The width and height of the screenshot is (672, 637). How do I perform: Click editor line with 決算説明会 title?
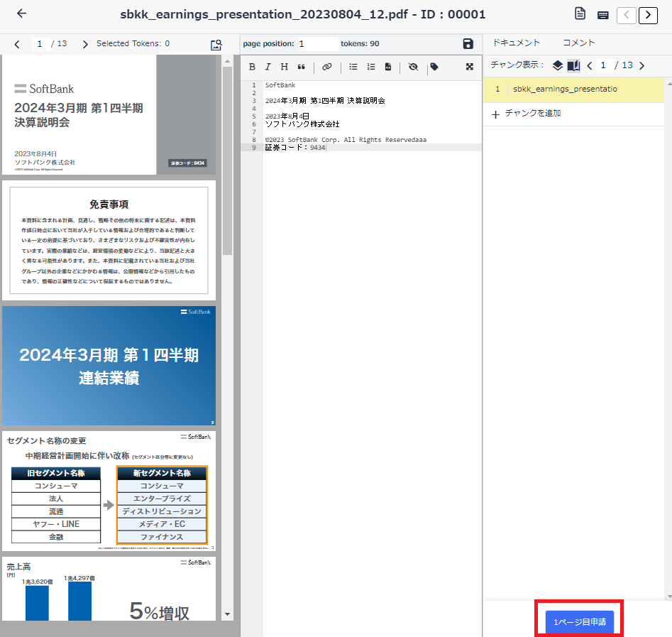pyautogui.click(x=325, y=101)
